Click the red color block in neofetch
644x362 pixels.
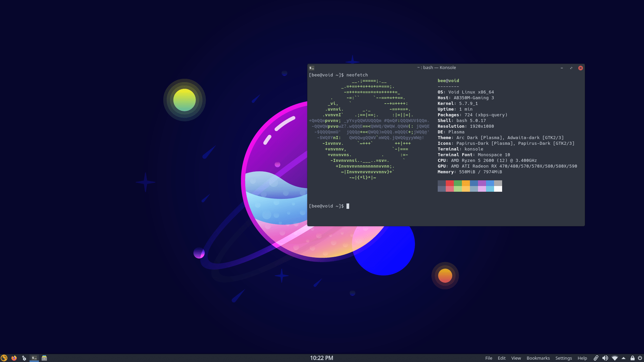[x=449, y=183]
